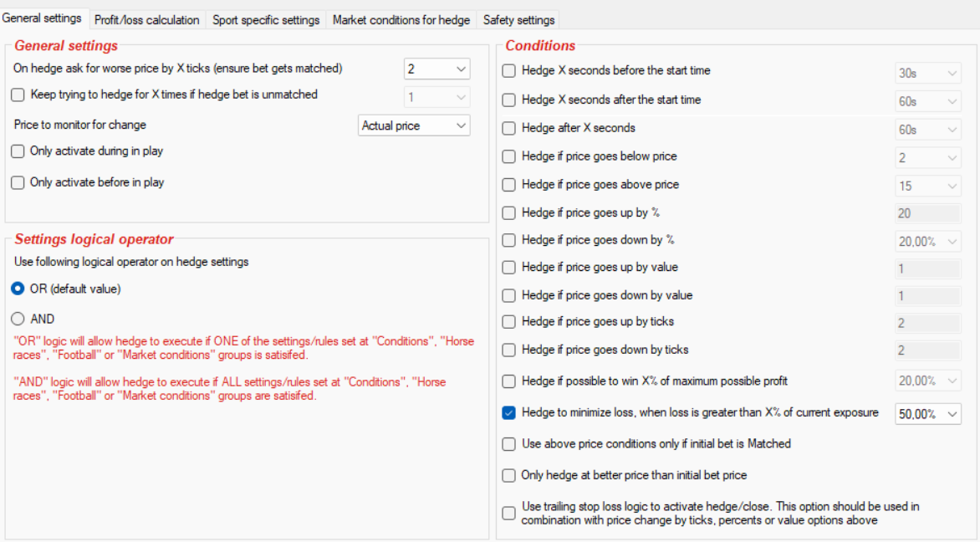Check Only hedge at better price option
Viewport: 980px width, 542px height.
point(509,475)
